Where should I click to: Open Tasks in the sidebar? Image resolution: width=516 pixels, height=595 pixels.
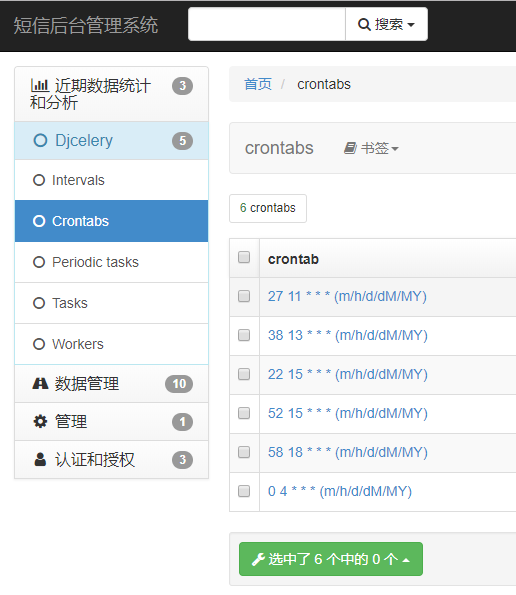[x=112, y=303]
